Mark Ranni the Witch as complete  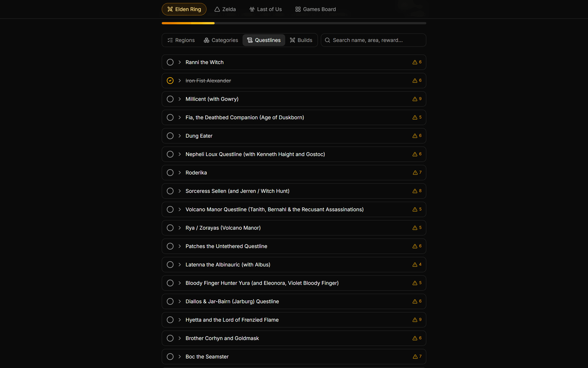170,62
